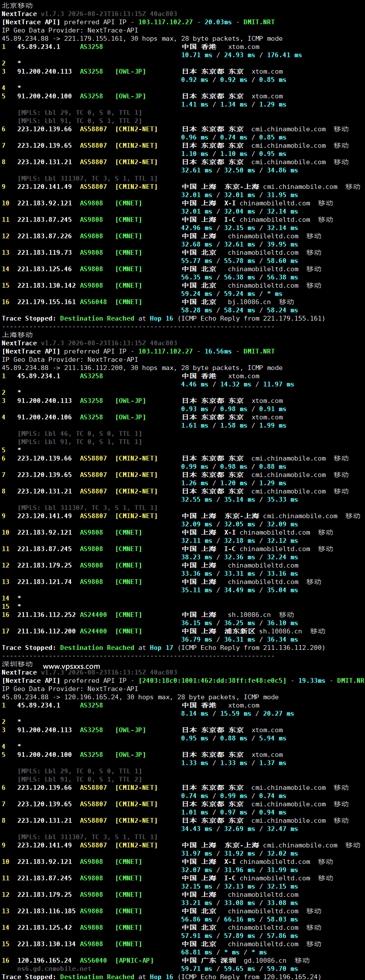This screenshot has height=980, width=365.
Task: Click the 北京移动 heading at the top
Action: pyautogui.click(x=17, y=5)
